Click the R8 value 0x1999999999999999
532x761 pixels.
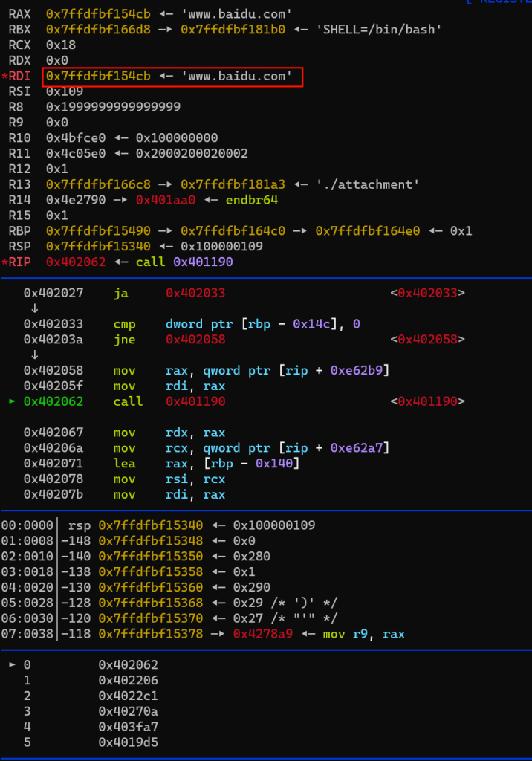coord(113,106)
